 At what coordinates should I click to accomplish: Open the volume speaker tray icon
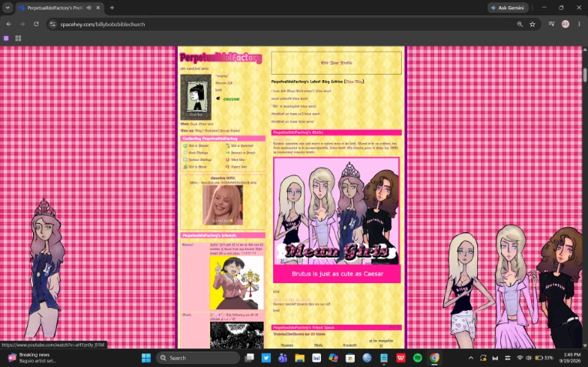529,358
